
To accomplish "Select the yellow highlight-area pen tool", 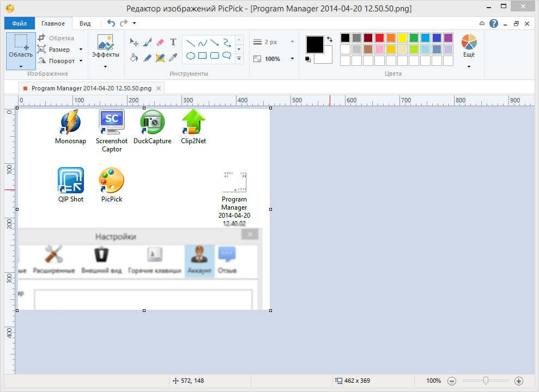I will pos(160,58).
